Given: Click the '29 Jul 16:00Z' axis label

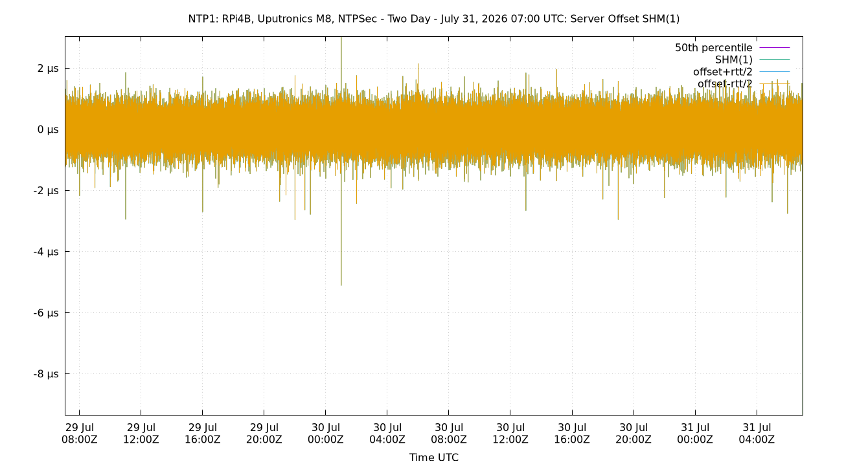Looking at the screenshot, I should 202,433.
